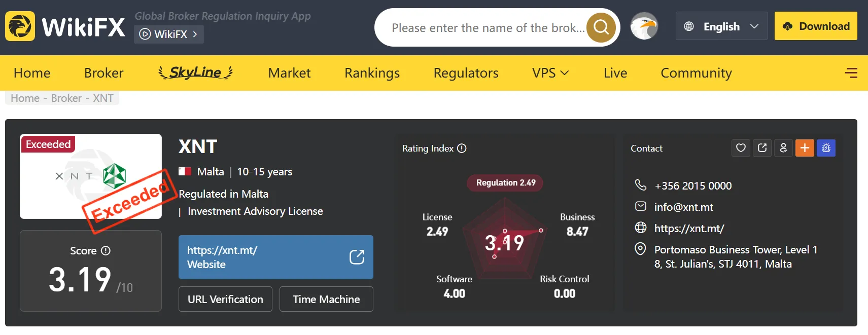Click the XNT breadcrumb item

pos(103,98)
